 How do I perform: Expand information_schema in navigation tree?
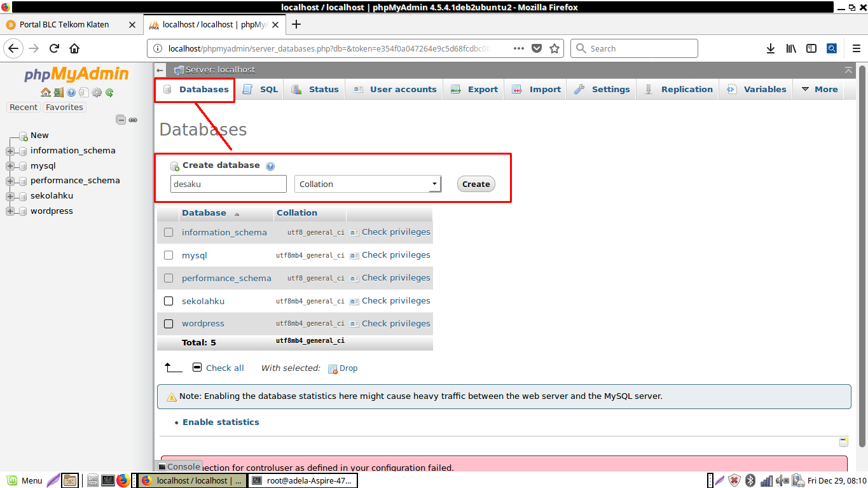tap(10, 151)
